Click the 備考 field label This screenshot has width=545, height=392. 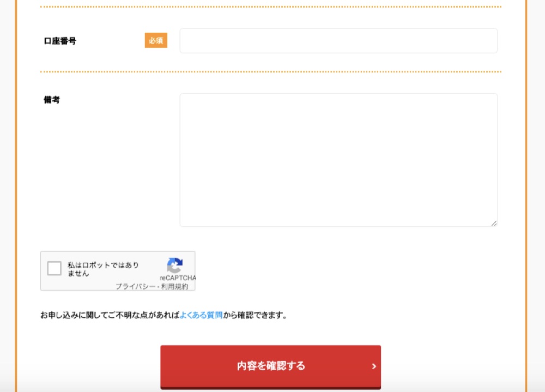coord(52,100)
